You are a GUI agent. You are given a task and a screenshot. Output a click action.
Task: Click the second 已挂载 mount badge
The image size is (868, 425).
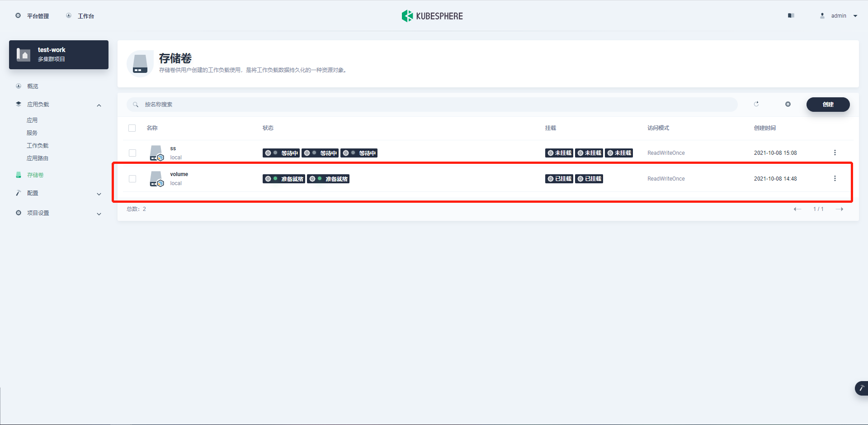click(x=589, y=179)
